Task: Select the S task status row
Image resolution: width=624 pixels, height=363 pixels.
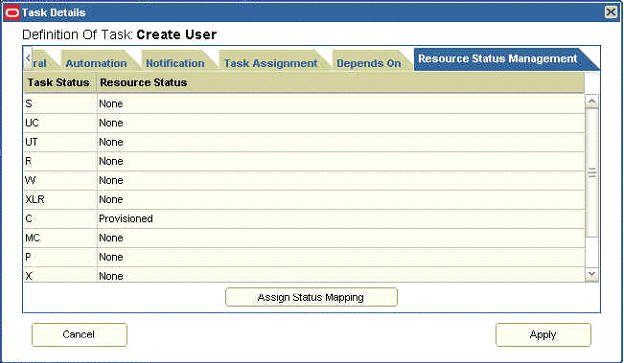Action: (x=304, y=104)
